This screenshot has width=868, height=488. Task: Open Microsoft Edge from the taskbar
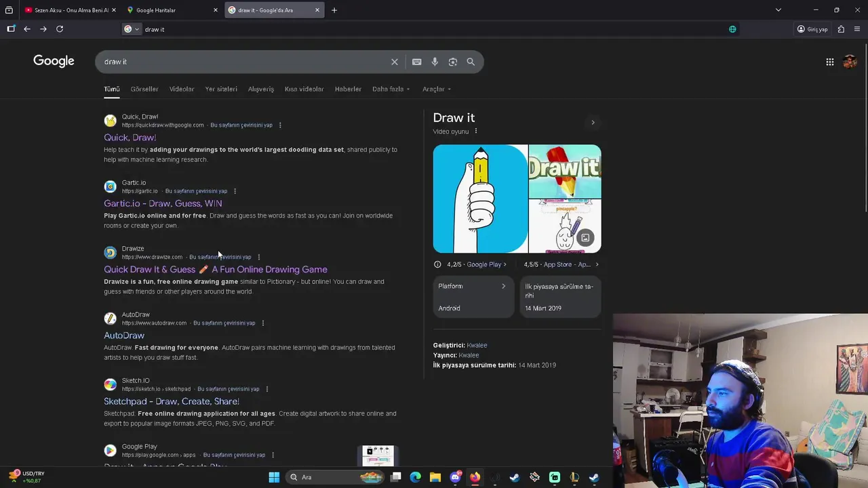[416, 477]
